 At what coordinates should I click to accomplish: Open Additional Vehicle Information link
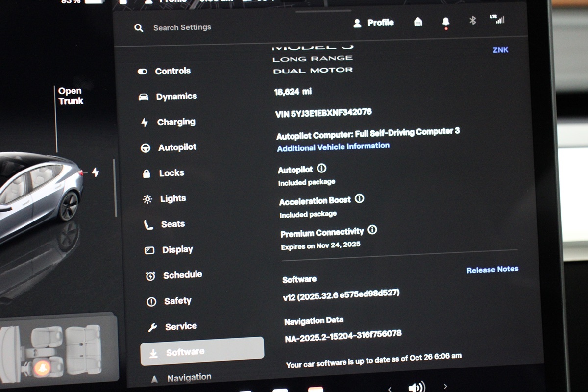pyautogui.click(x=333, y=147)
